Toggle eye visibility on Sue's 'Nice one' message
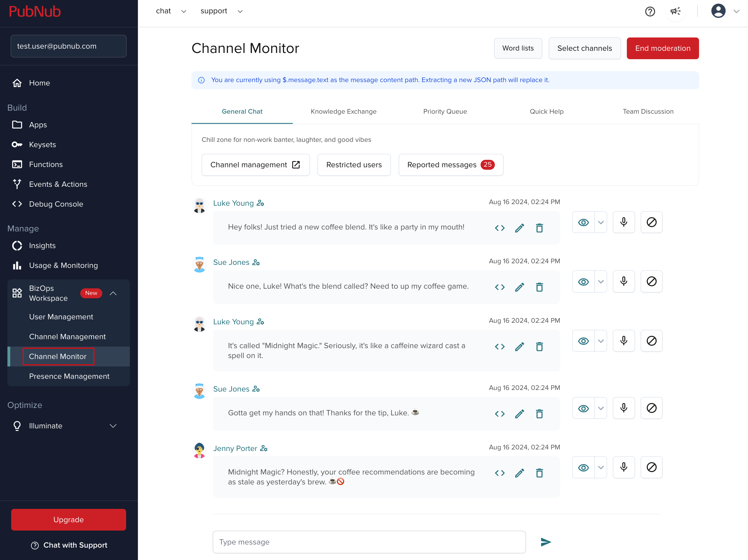The width and height of the screenshot is (748, 560). 583,281
